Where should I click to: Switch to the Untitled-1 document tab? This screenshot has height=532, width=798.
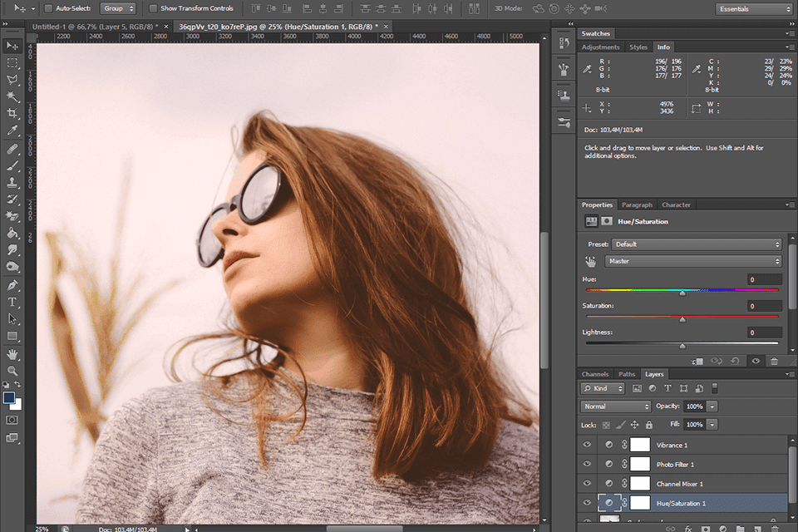pyautogui.click(x=95, y=27)
